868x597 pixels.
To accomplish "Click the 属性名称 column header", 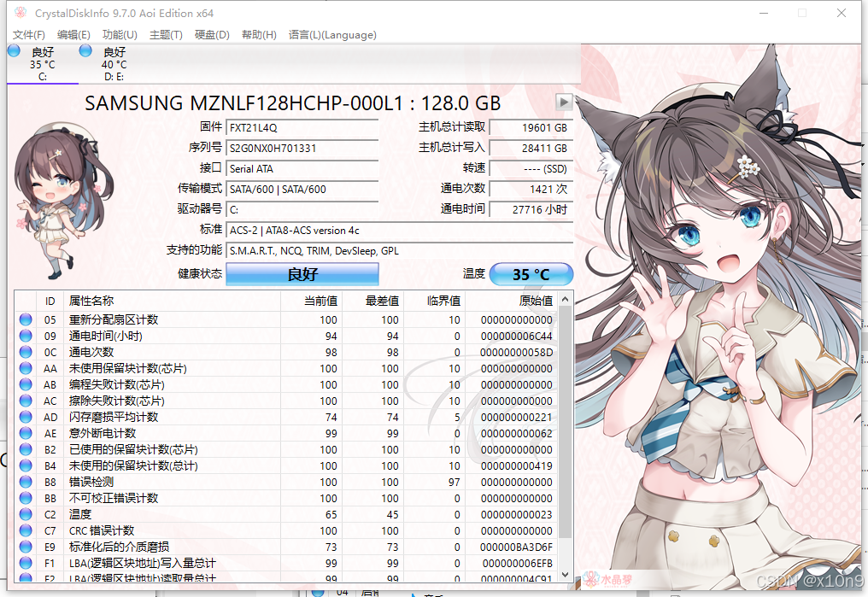I will coord(173,301).
